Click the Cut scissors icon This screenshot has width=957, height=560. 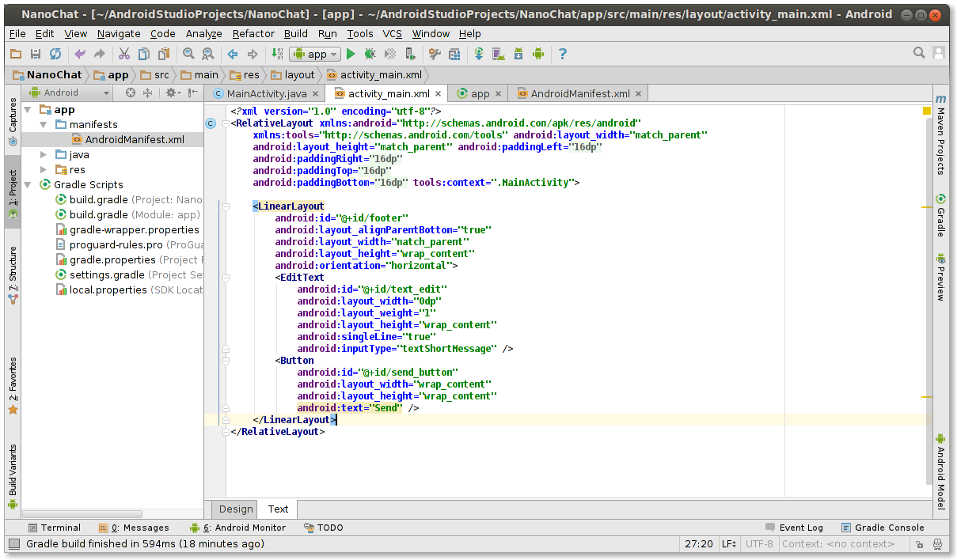click(124, 54)
